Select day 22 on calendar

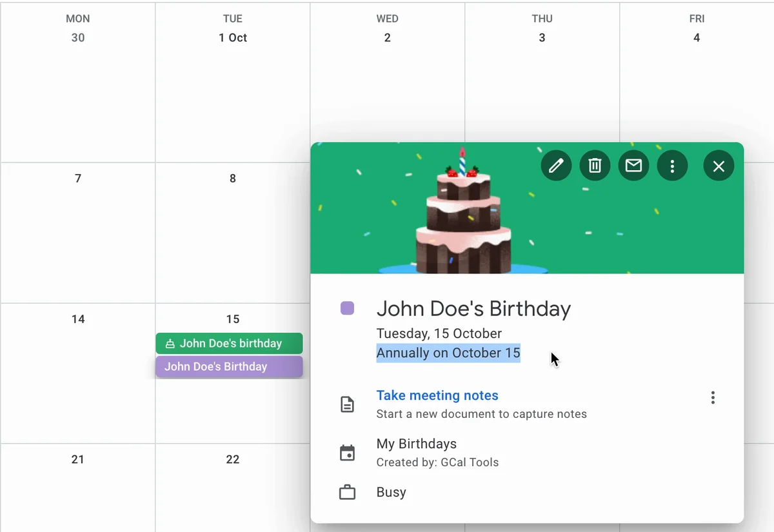pyautogui.click(x=233, y=460)
